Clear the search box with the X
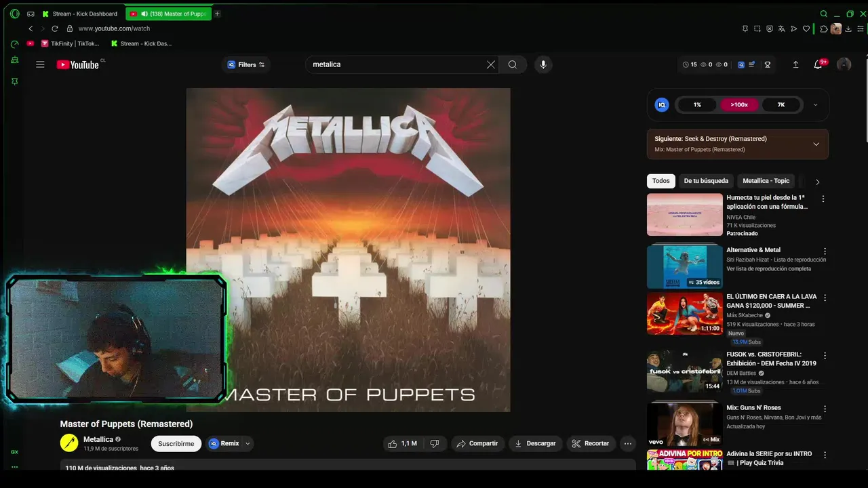The width and height of the screenshot is (868, 488). (491, 64)
